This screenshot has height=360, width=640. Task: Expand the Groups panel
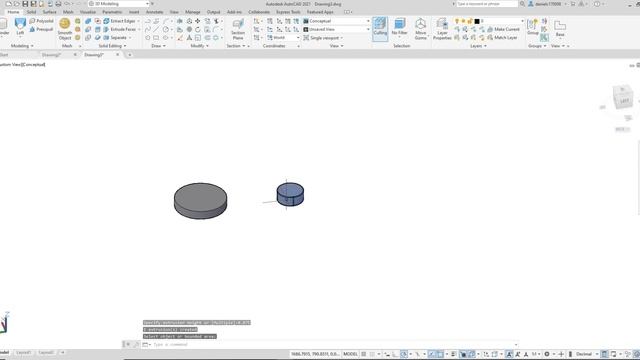coord(537,46)
